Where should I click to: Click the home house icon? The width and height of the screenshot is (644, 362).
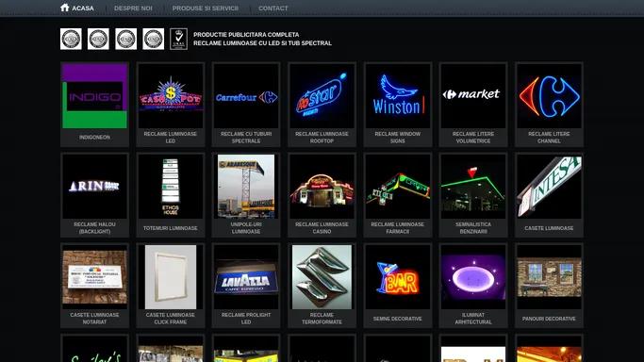pos(64,8)
